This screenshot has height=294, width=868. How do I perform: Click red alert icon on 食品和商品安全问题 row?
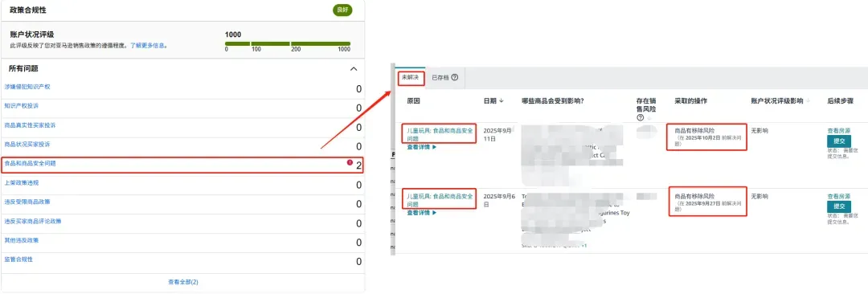(x=350, y=163)
